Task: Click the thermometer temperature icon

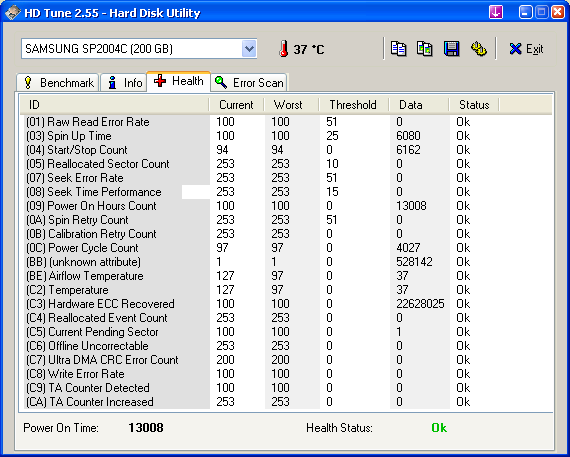Action: (x=284, y=49)
